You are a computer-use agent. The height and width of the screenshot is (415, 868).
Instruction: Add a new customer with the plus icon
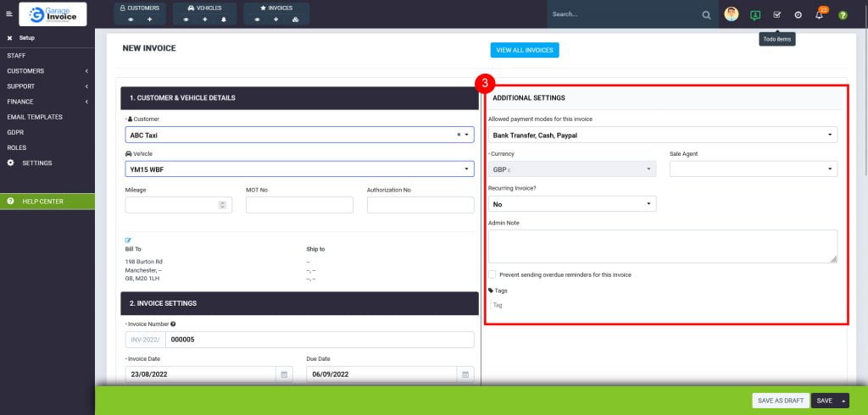(149, 19)
